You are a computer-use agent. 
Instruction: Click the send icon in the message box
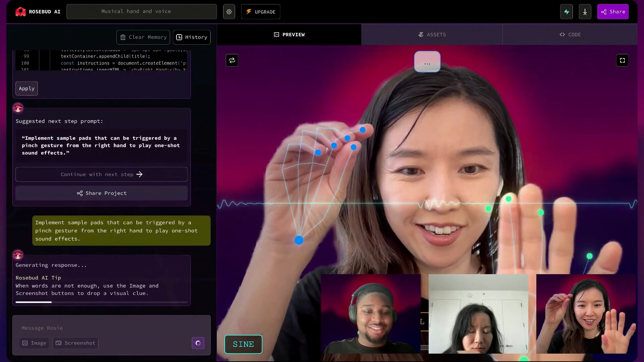tap(198, 343)
